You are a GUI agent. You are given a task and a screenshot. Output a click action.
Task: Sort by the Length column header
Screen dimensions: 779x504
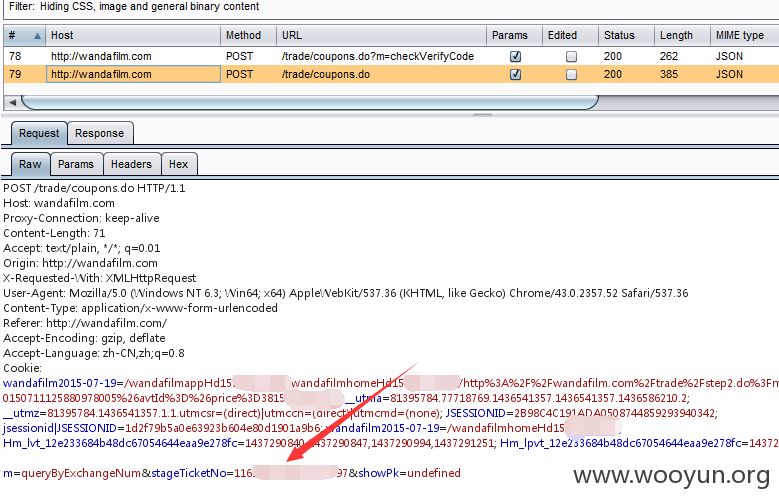[x=682, y=35]
